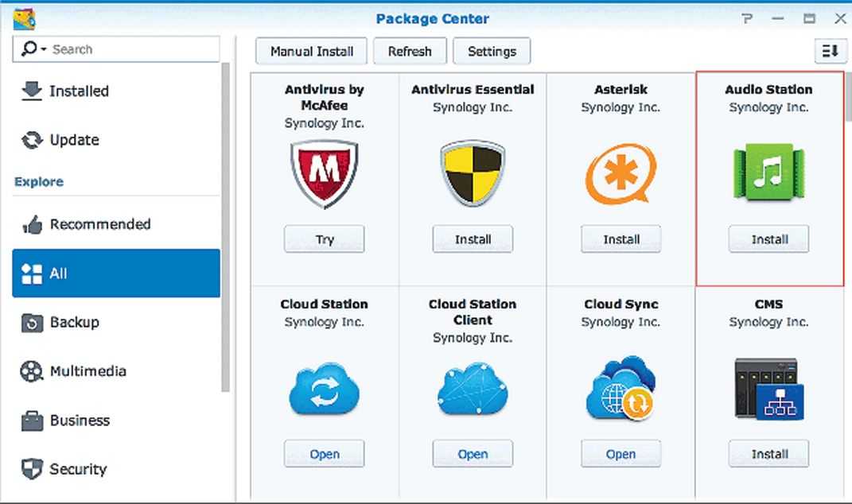Select the Recommended category
The width and height of the screenshot is (852, 504).
point(99,224)
